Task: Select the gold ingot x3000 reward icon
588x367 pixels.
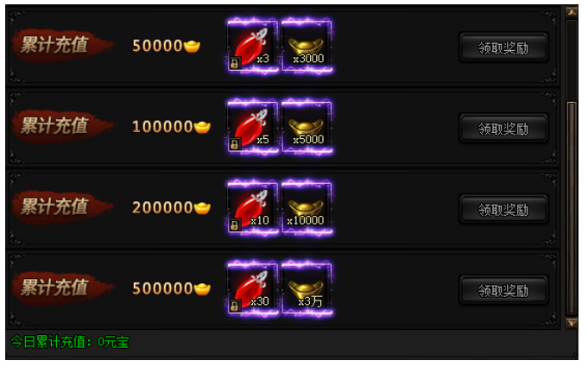Action: coord(307,46)
